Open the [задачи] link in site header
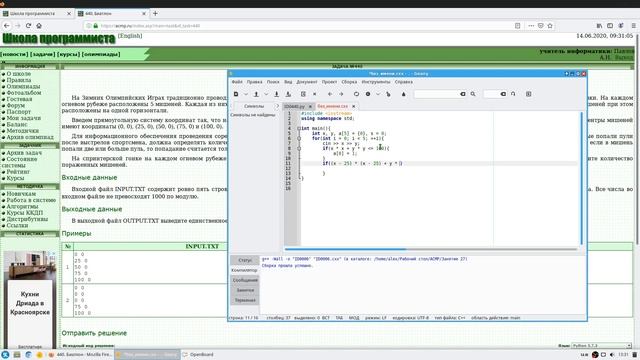 (42, 54)
